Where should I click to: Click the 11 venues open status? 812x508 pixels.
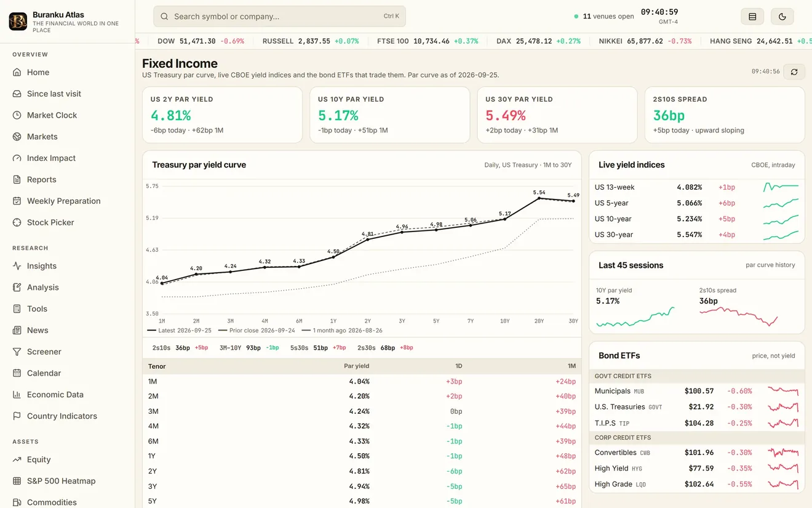point(603,17)
